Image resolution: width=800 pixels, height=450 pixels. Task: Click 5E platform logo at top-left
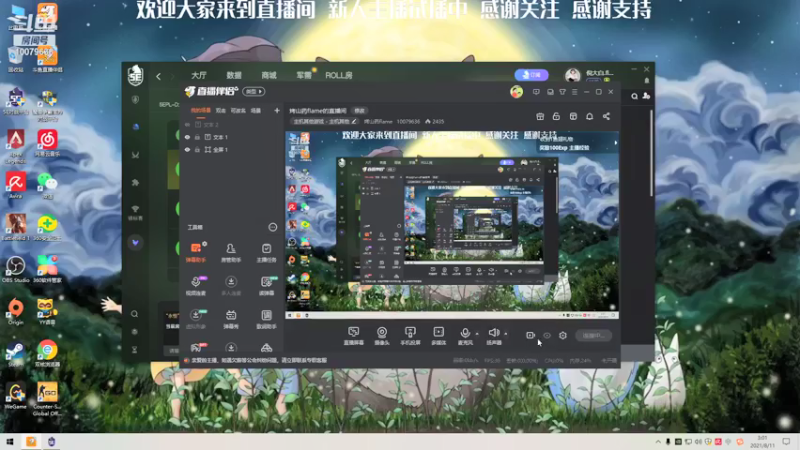pos(135,75)
